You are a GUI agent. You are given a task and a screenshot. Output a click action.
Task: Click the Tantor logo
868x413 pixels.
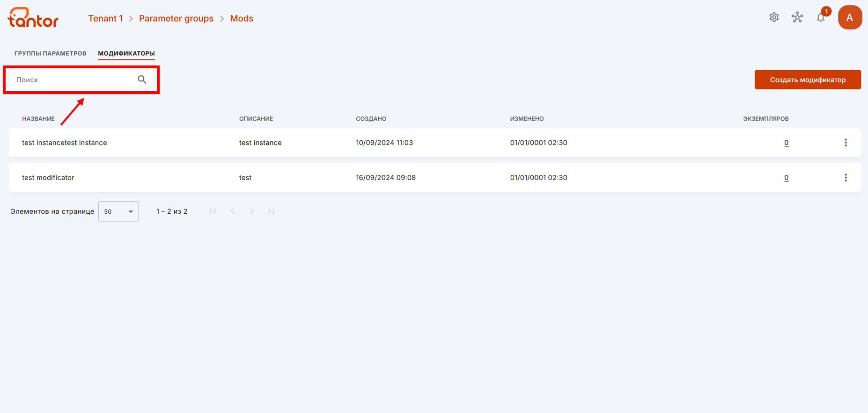pos(33,18)
